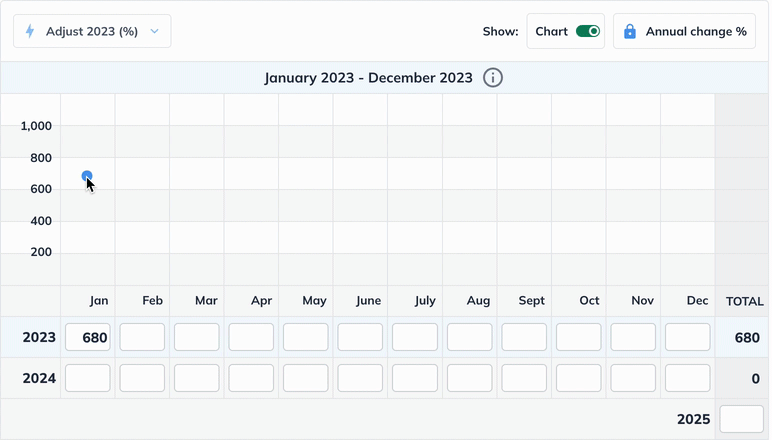Click the 2024 Sept input field
This screenshot has width=772, height=440.
pos(524,378)
